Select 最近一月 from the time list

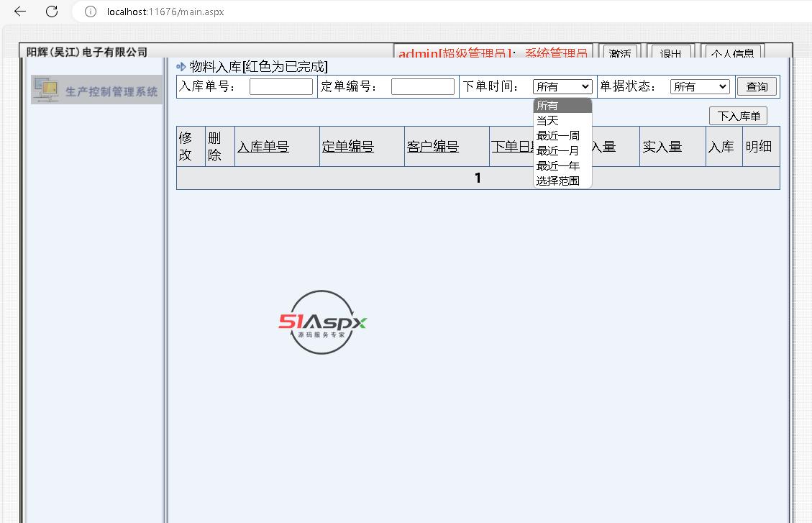tap(562, 150)
